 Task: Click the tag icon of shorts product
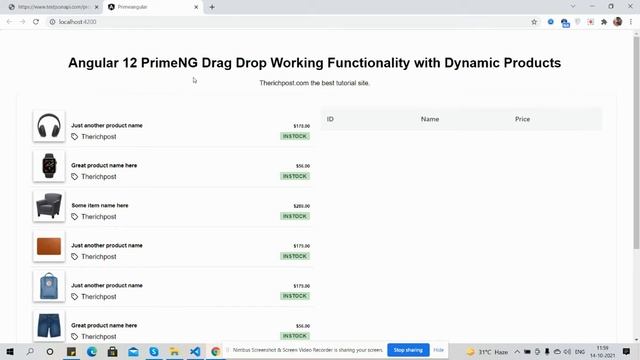[x=75, y=337]
